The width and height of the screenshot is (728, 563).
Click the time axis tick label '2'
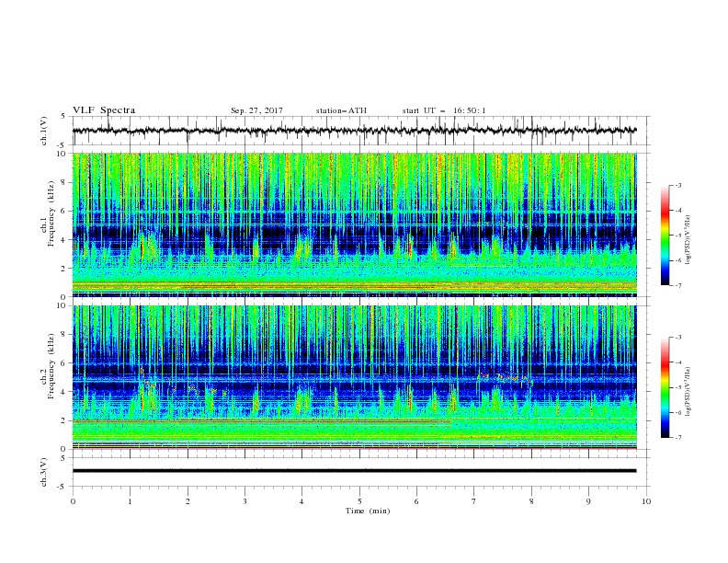[188, 501]
